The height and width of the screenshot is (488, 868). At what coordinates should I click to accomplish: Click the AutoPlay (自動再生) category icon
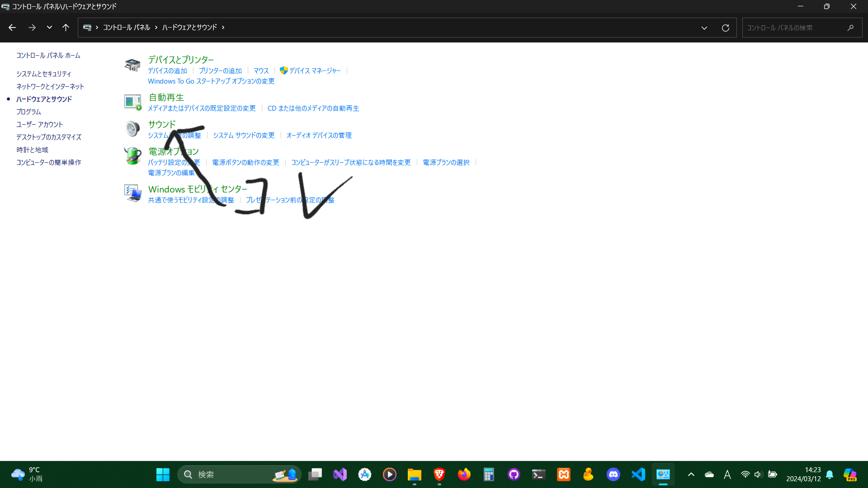(132, 102)
